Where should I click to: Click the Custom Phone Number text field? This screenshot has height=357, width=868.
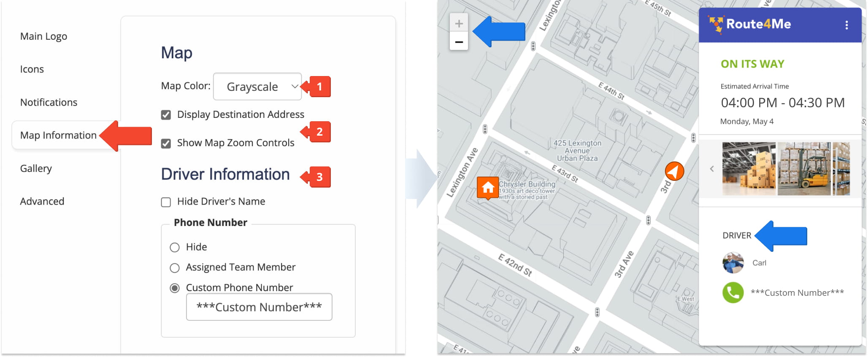point(259,307)
